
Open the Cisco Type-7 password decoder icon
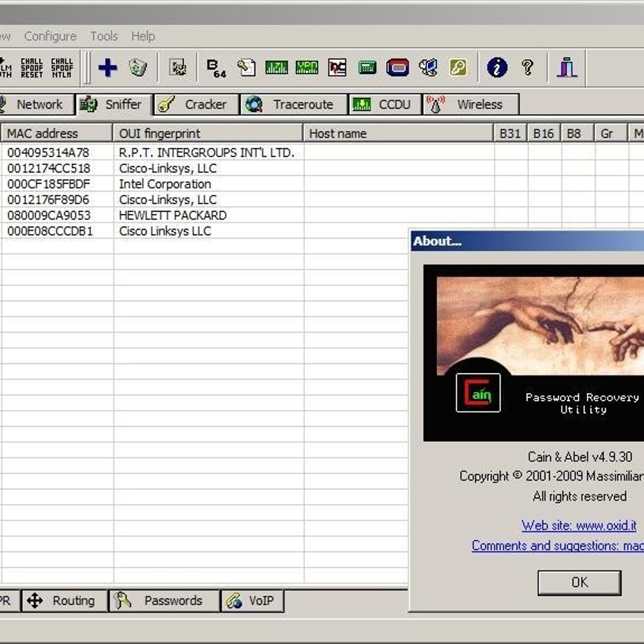point(277,67)
